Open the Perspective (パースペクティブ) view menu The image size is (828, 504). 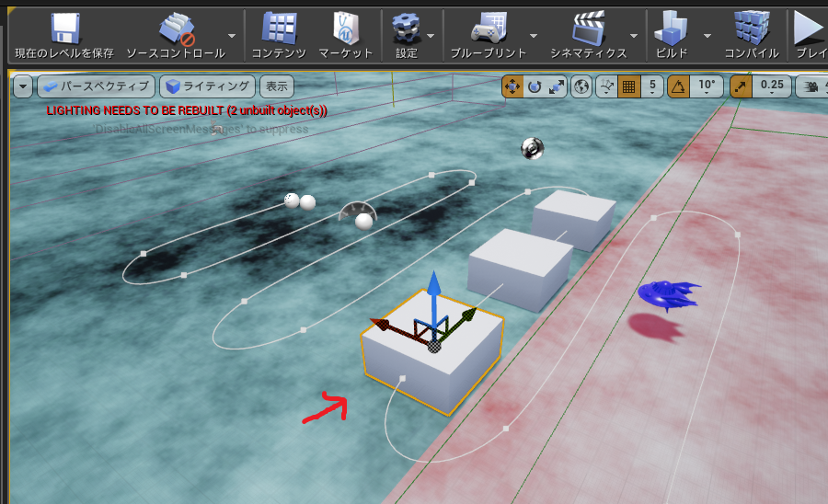96,86
